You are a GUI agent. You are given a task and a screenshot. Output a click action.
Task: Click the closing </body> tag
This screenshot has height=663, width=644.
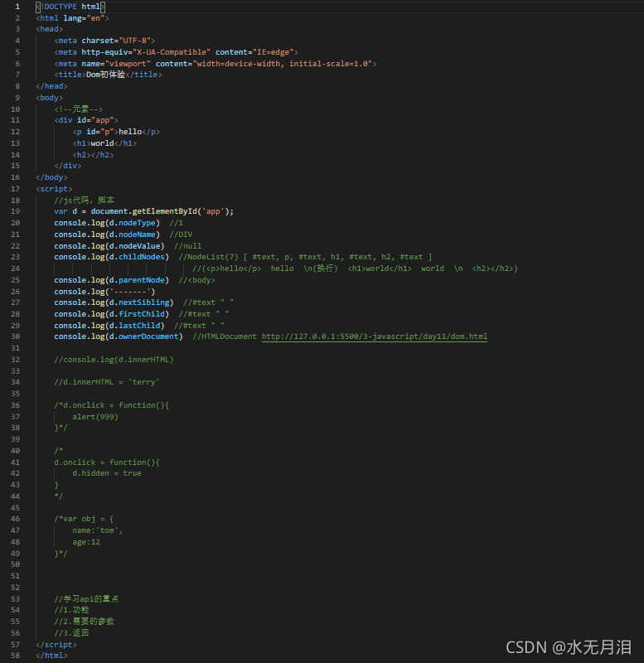(x=51, y=177)
